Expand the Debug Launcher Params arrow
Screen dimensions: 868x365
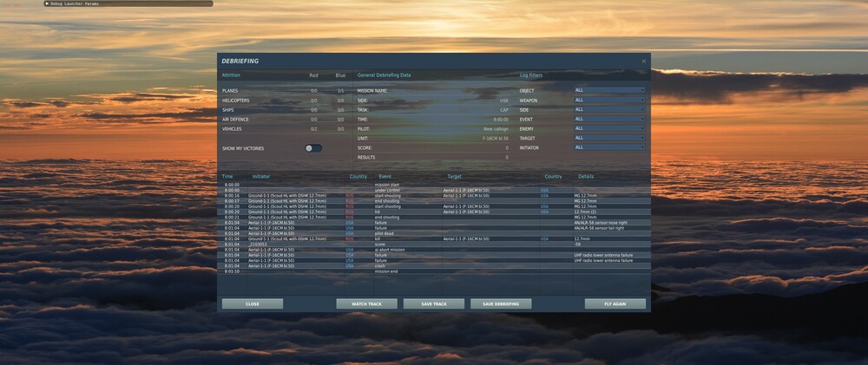(x=47, y=3)
